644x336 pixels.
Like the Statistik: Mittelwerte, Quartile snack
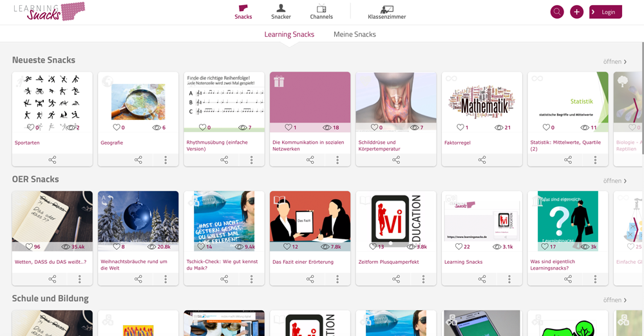coord(546,128)
